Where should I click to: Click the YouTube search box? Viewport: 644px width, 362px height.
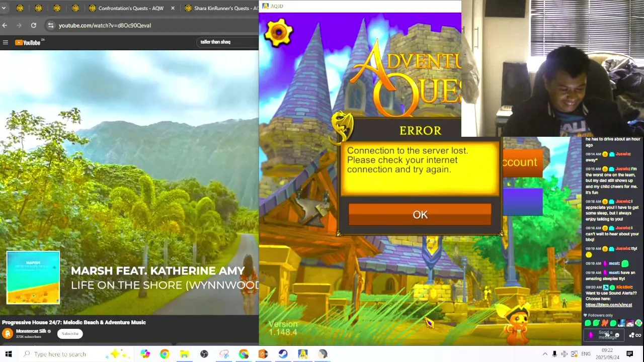226,42
